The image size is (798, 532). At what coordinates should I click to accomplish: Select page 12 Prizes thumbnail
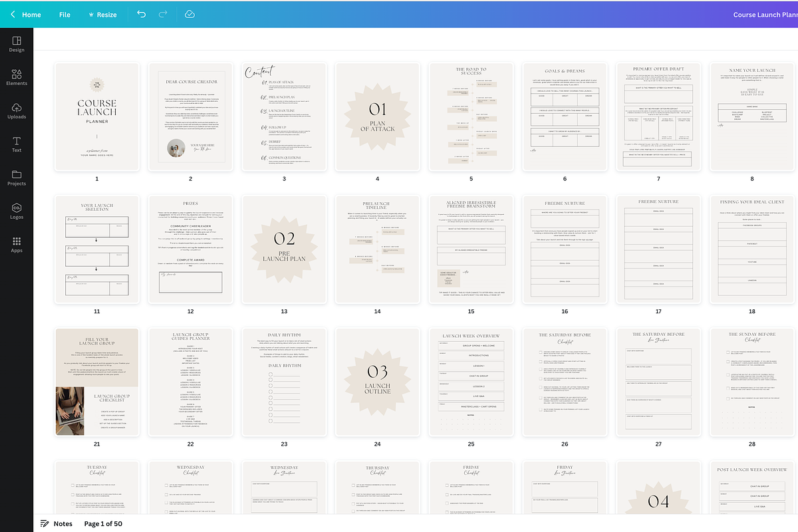[x=190, y=249]
